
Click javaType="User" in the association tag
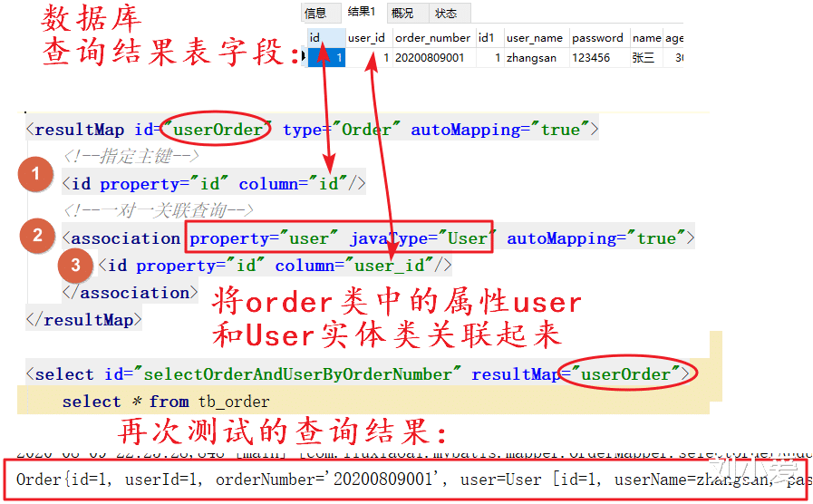(x=421, y=238)
